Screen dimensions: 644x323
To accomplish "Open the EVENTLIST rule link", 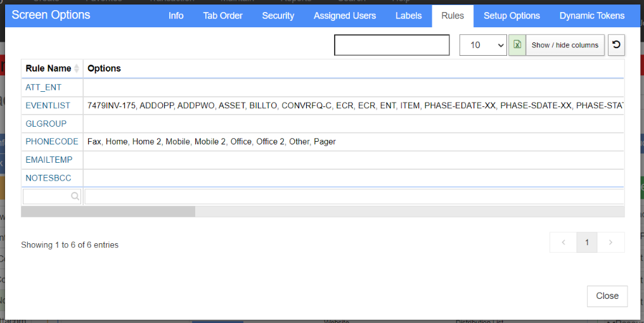I will point(48,106).
